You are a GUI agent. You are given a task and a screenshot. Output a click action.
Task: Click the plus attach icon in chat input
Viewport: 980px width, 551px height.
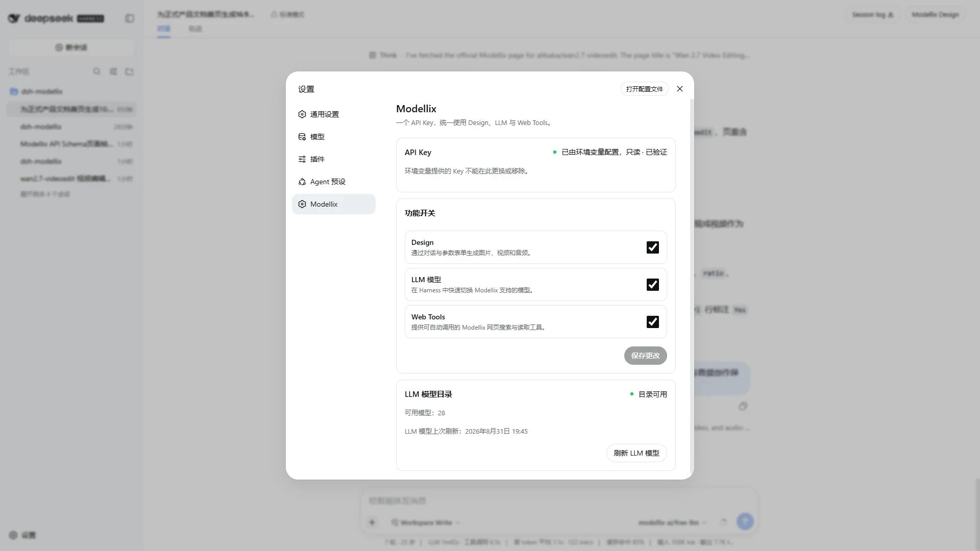tap(372, 522)
